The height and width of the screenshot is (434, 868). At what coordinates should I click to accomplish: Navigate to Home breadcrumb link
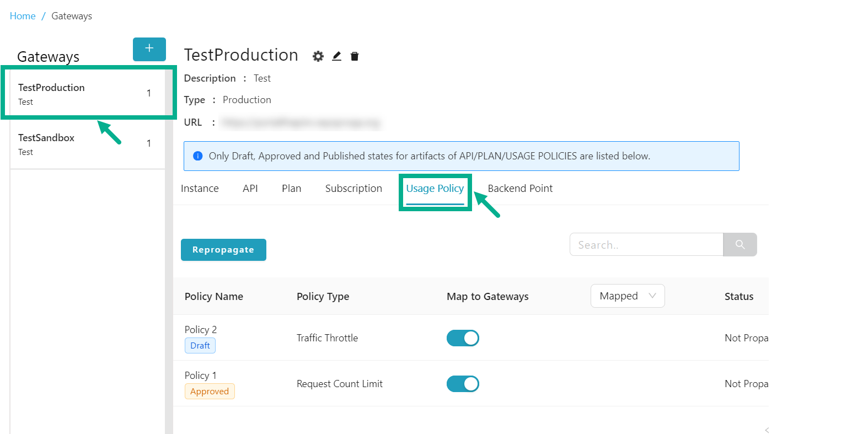click(x=23, y=16)
